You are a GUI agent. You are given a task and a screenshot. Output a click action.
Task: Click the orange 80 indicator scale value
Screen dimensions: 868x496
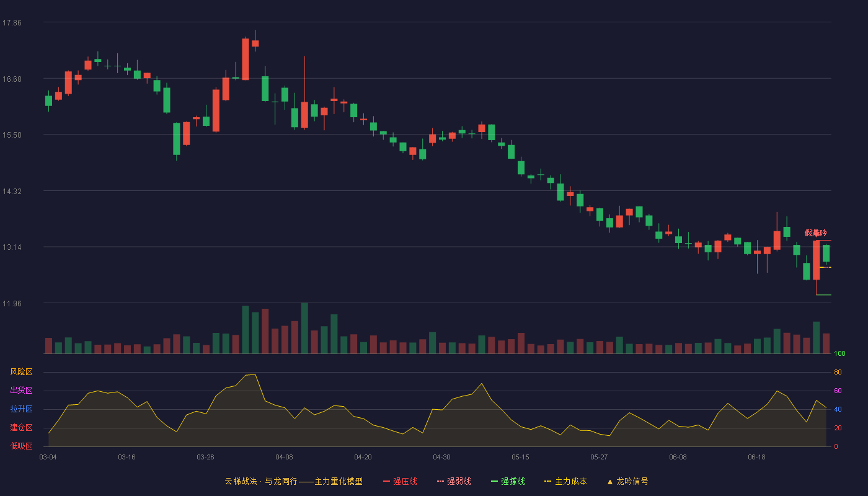pyautogui.click(x=838, y=372)
